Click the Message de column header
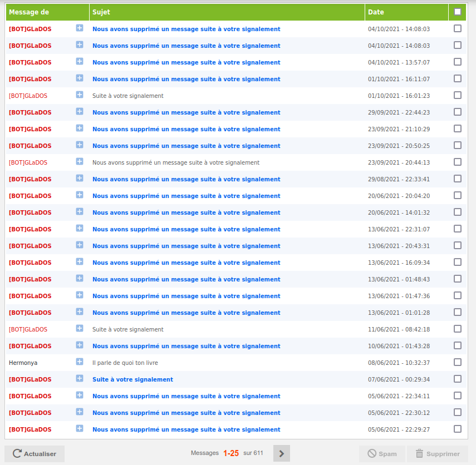The image size is (476, 465). (x=29, y=12)
